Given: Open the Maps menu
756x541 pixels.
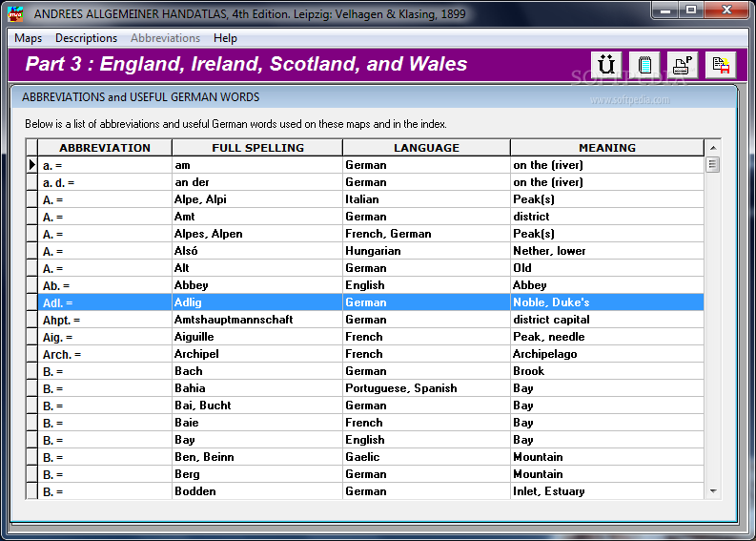Looking at the screenshot, I should pyautogui.click(x=28, y=38).
